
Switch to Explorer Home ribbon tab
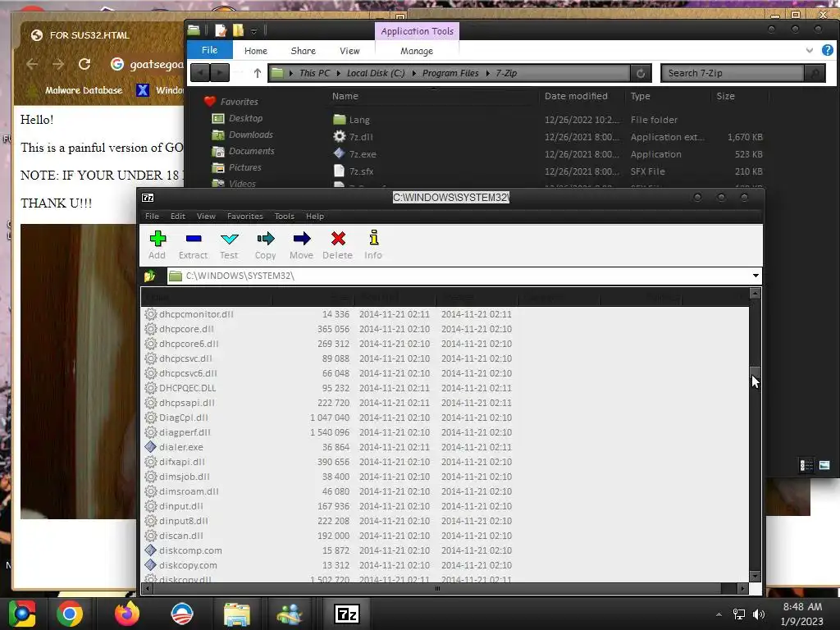(x=256, y=51)
